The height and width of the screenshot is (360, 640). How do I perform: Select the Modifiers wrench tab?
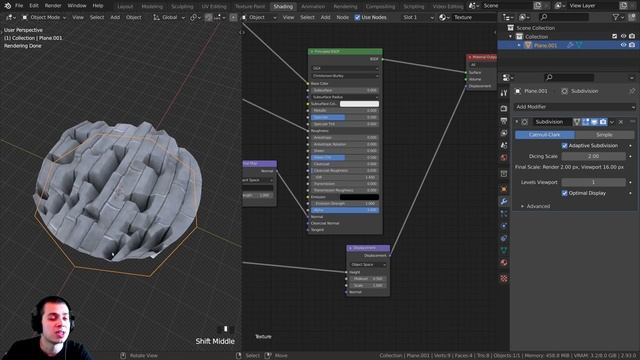504,201
